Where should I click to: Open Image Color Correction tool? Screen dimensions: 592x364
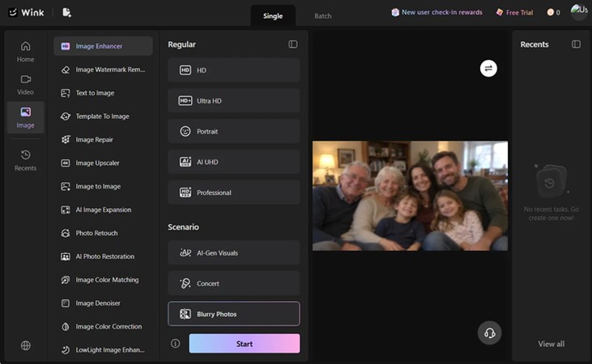[x=103, y=327]
